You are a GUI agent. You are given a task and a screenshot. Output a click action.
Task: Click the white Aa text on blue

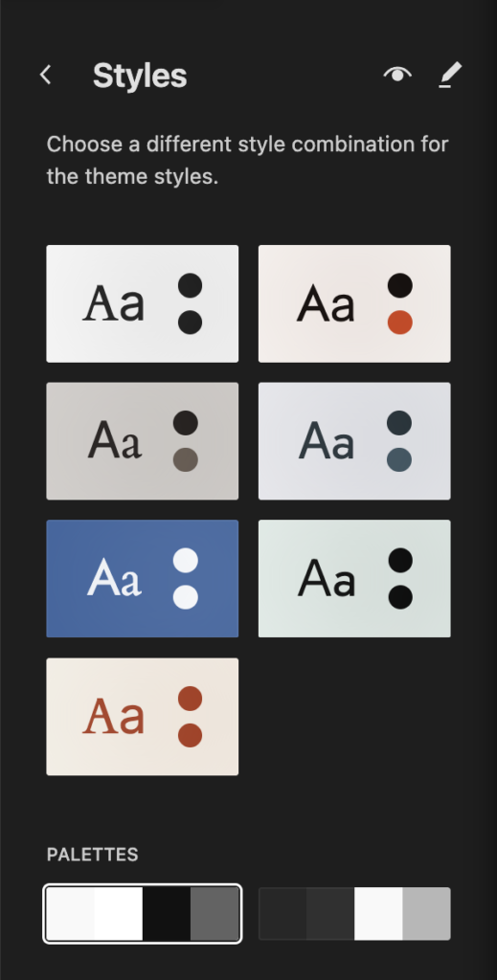(114, 578)
